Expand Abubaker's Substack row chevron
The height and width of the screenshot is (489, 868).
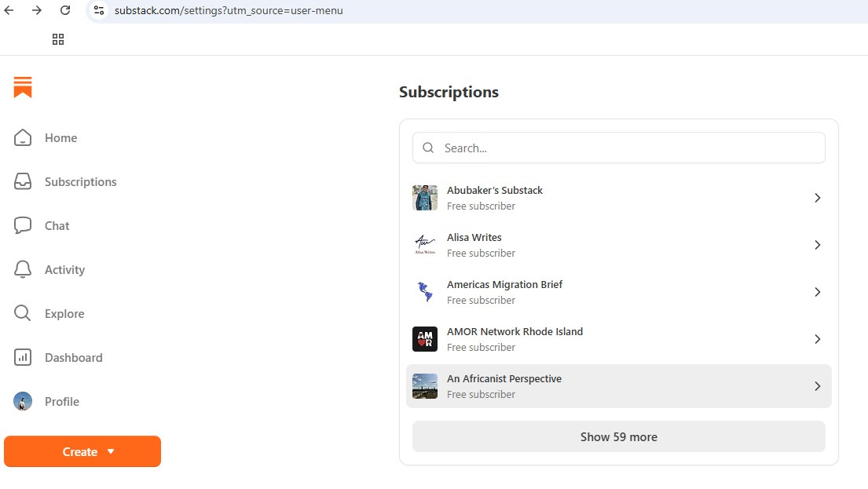[817, 198]
